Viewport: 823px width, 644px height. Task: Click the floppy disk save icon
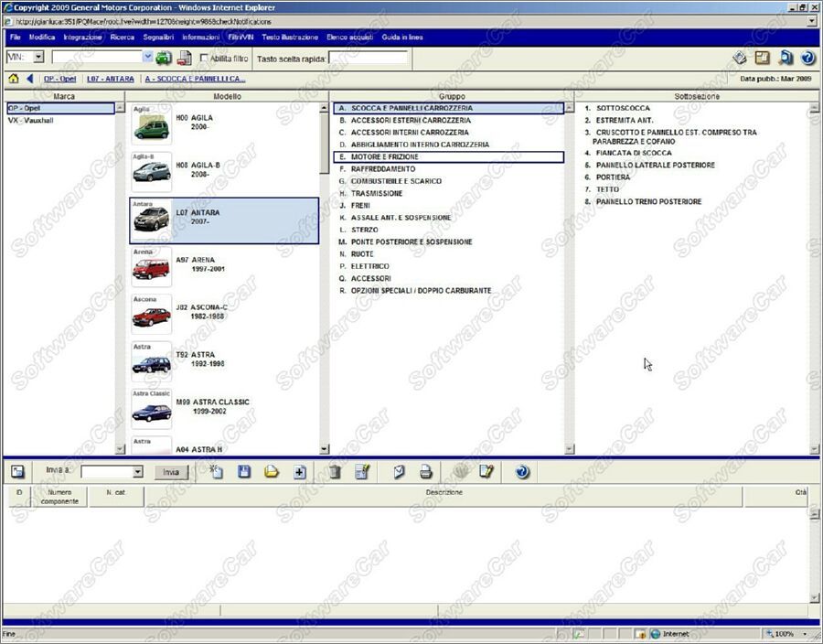244,472
